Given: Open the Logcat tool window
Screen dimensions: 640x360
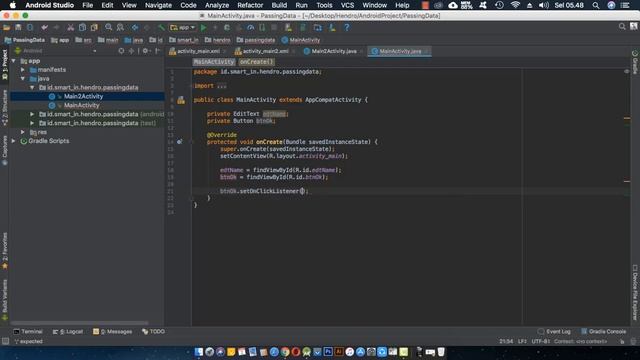Looking at the screenshot, I should pos(68,331).
